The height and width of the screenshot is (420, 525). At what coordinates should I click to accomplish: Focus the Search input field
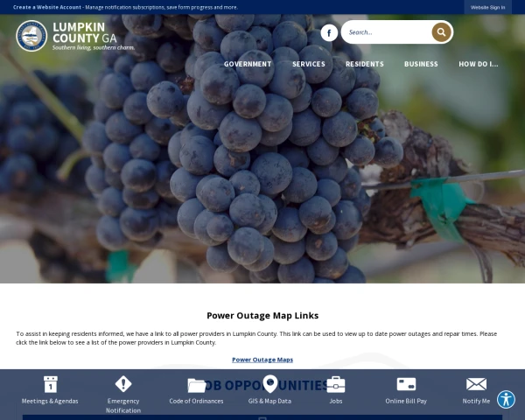tap(388, 32)
